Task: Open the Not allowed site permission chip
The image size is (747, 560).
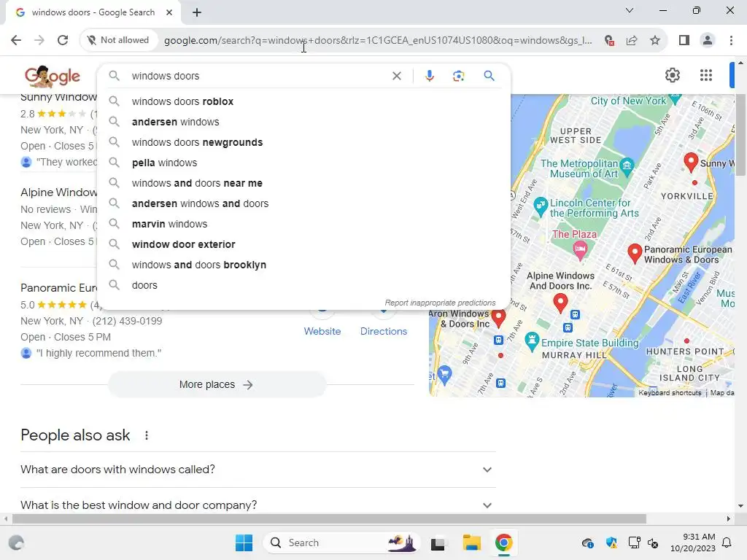Action: click(x=118, y=40)
